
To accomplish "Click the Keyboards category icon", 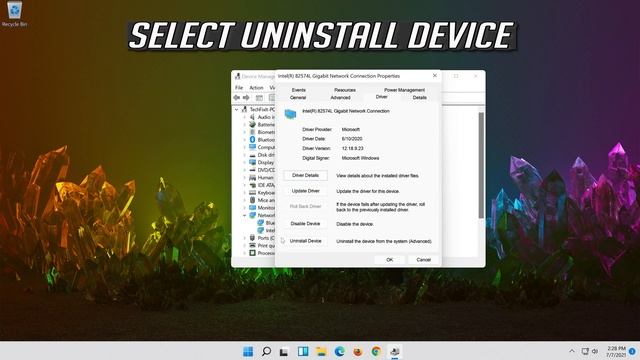I will coord(252,192).
